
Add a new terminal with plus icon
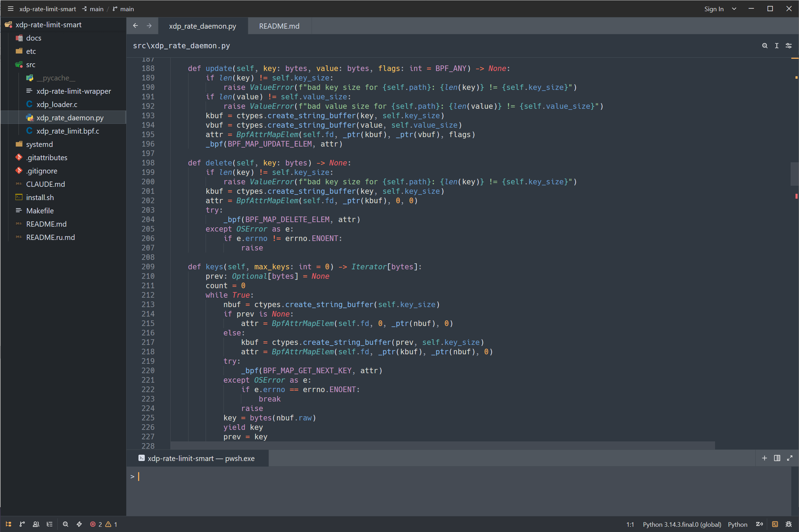764,458
